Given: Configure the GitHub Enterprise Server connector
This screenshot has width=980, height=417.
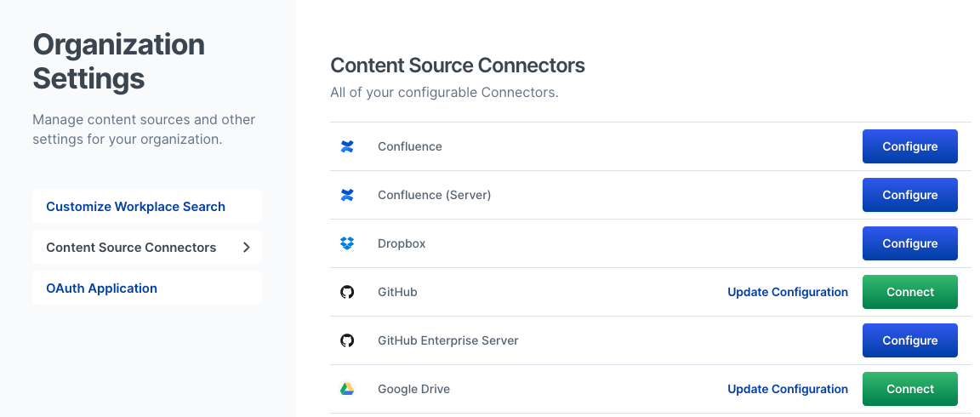Looking at the screenshot, I should 909,340.
